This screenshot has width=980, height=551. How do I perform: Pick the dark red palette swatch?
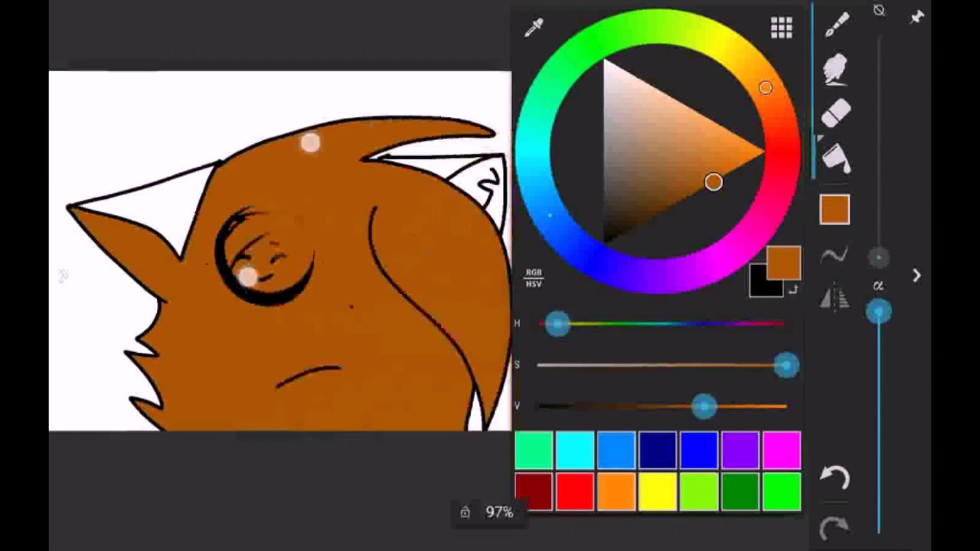click(x=534, y=491)
